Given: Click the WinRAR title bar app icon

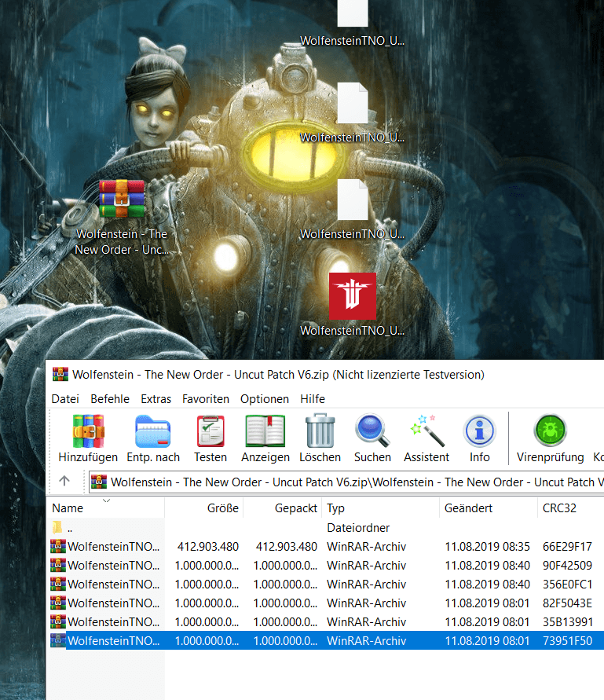Looking at the screenshot, I should tap(60, 374).
